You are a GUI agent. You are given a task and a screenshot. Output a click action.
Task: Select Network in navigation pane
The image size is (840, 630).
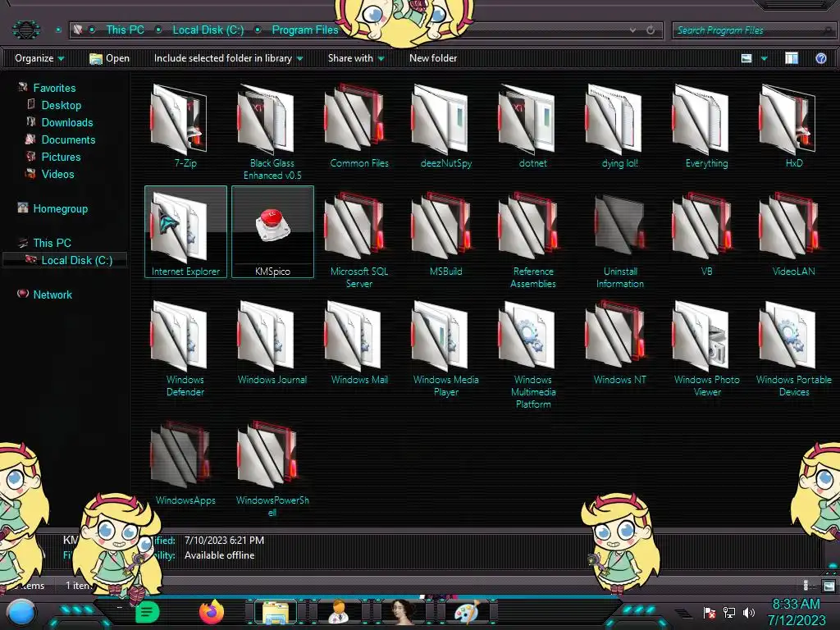[52, 294]
